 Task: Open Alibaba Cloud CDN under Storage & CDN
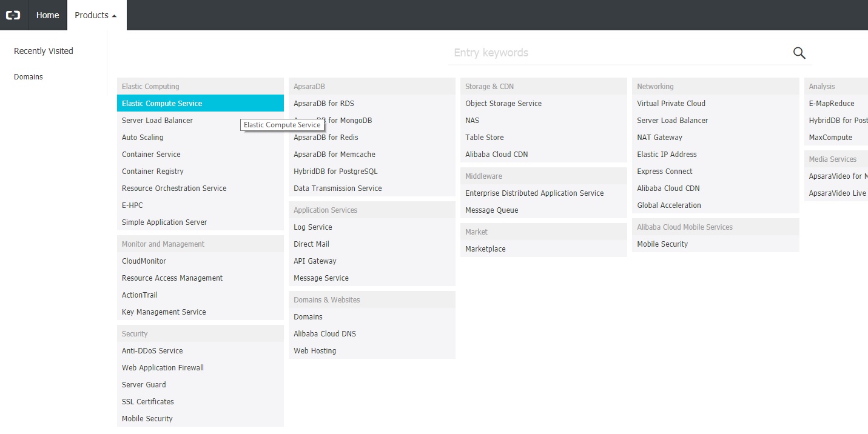click(543, 154)
